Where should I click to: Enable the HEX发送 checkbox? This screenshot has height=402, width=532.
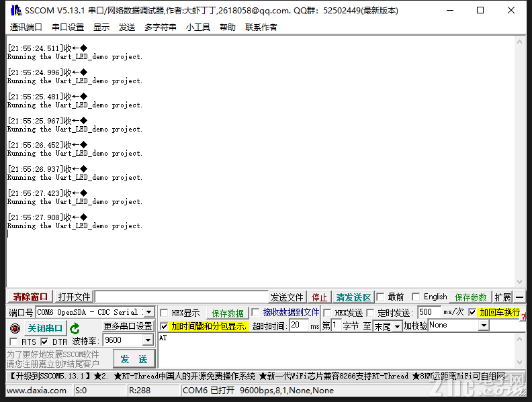pos(327,313)
